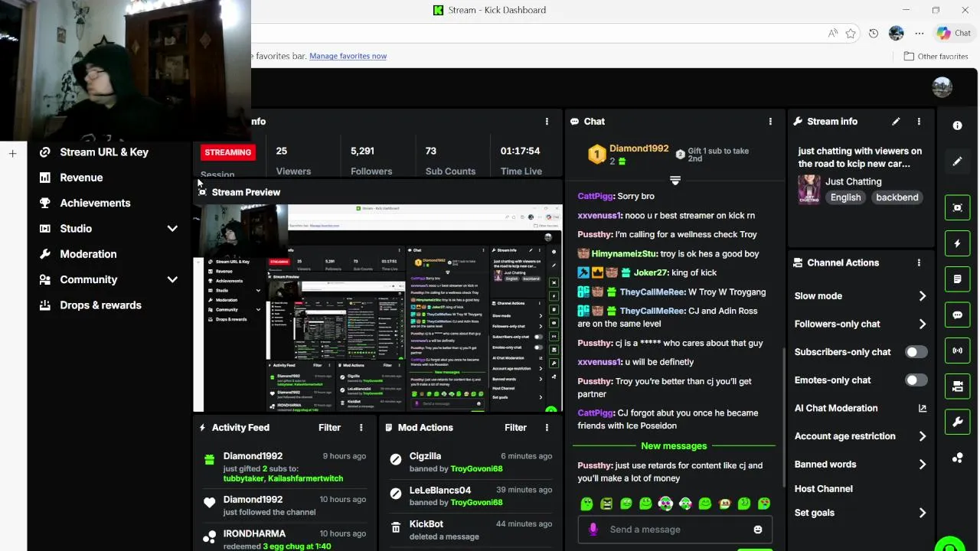Expand Banned words settings
Viewport: 980px width, 551px height.
(922, 465)
